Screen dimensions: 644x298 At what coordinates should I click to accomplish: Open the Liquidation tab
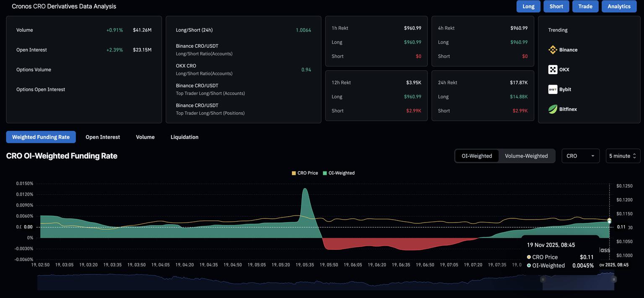[184, 137]
